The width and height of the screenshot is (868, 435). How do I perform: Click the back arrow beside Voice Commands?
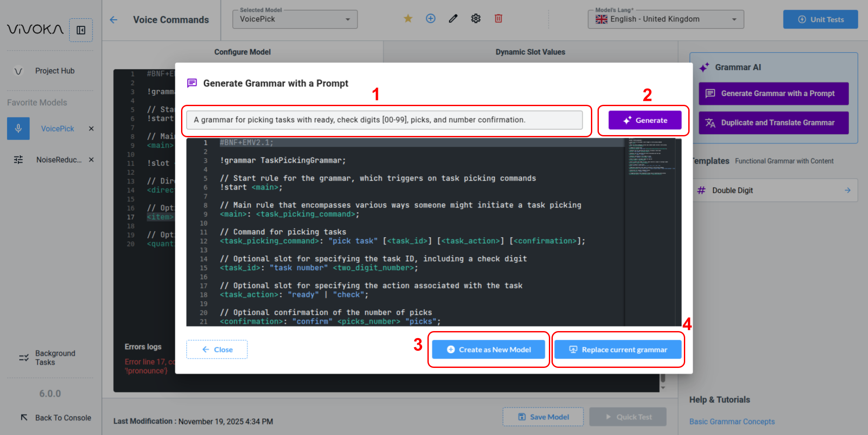tap(114, 20)
